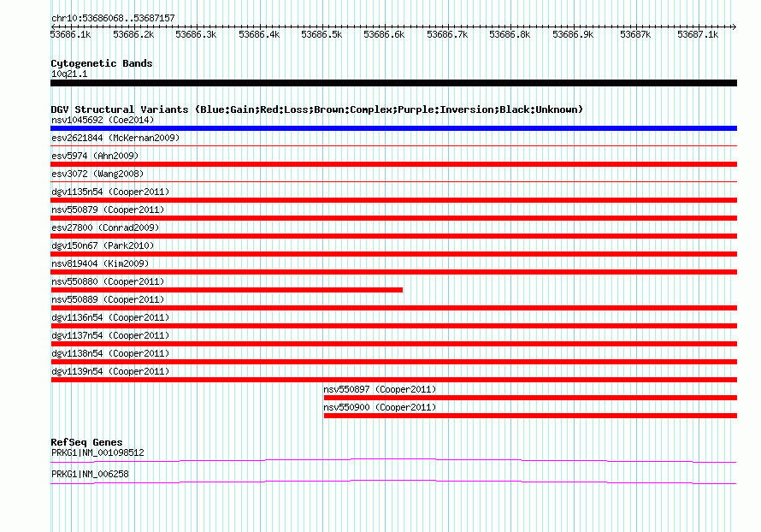Click the 53687k ruler tick label
The height and width of the screenshot is (532, 761).
point(636,34)
